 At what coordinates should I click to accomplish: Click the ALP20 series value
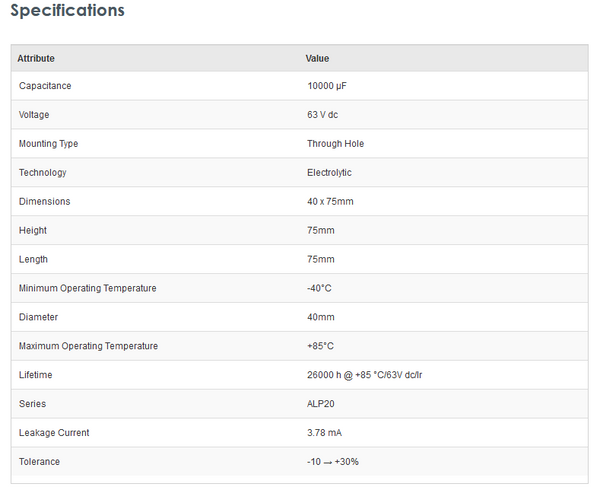320,405
